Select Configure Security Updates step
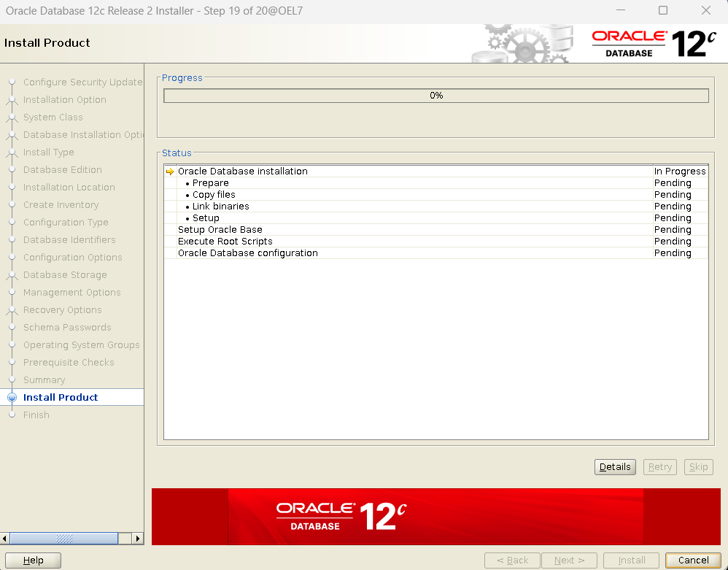The image size is (728, 570). (x=82, y=82)
